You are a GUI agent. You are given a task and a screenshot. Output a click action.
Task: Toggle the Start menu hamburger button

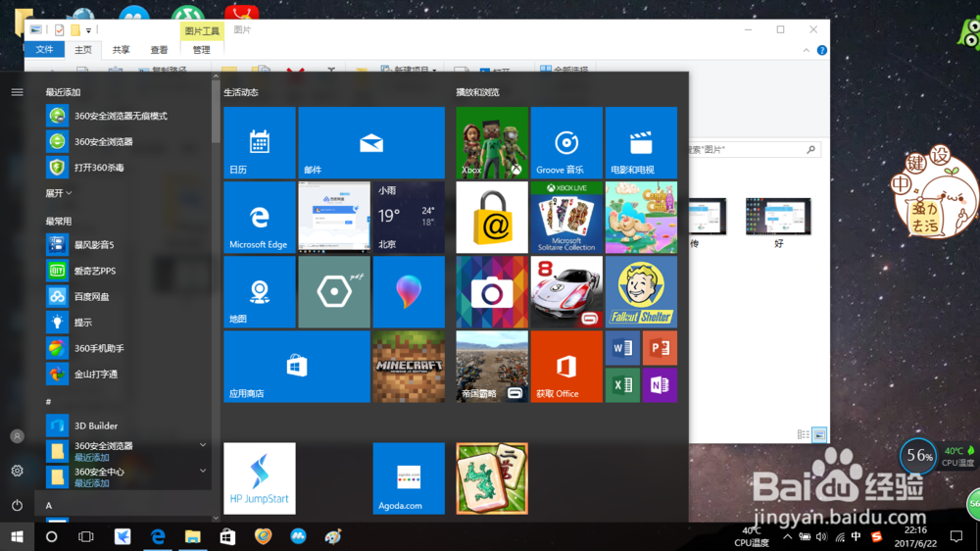pyautogui.click(x=17, y=92)
